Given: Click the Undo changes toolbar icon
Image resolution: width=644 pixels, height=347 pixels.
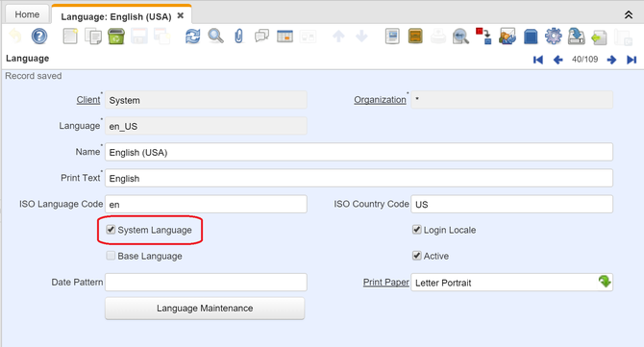Looking at the screenshot, I should click(x=15, y=37).
